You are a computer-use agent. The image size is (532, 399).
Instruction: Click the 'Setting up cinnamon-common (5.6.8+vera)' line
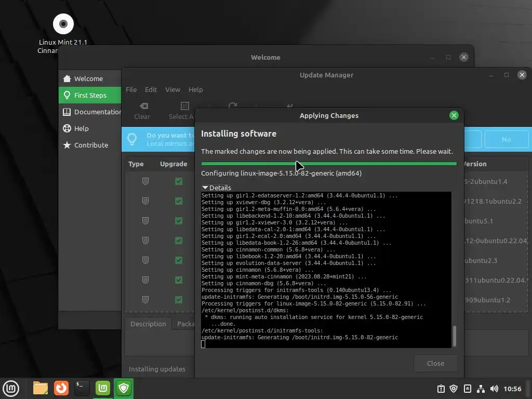[269, 250]
